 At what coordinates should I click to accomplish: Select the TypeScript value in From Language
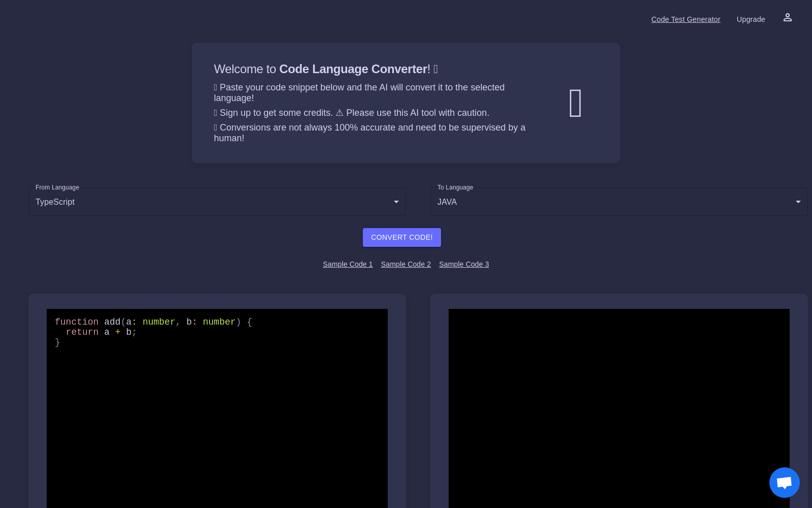[x=55, y=202]
